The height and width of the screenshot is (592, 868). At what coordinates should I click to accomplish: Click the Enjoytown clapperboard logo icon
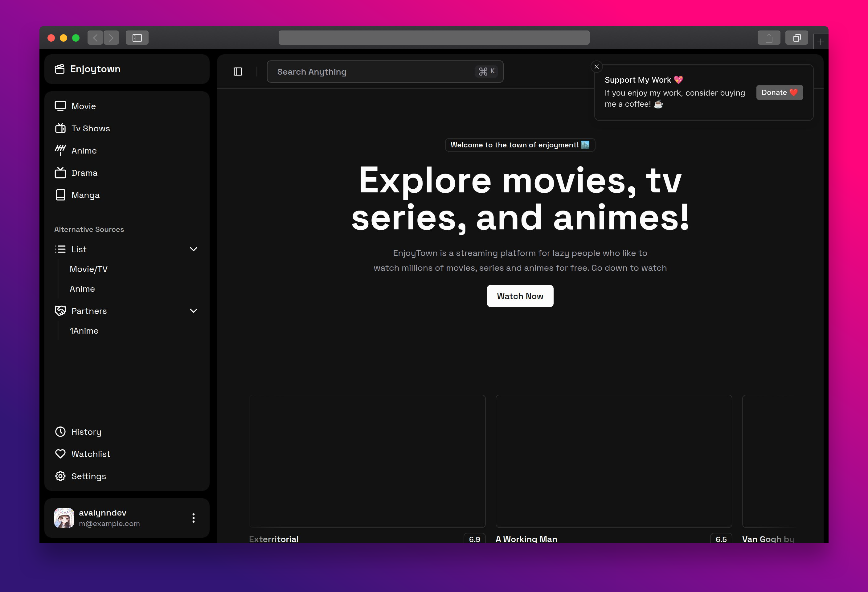point(60,69)
